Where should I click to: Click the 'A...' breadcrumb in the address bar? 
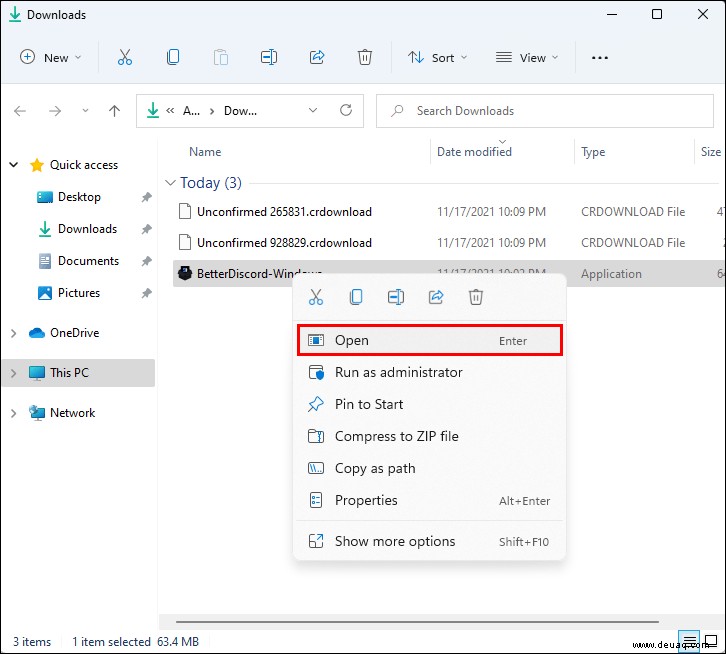coord(191,111)
